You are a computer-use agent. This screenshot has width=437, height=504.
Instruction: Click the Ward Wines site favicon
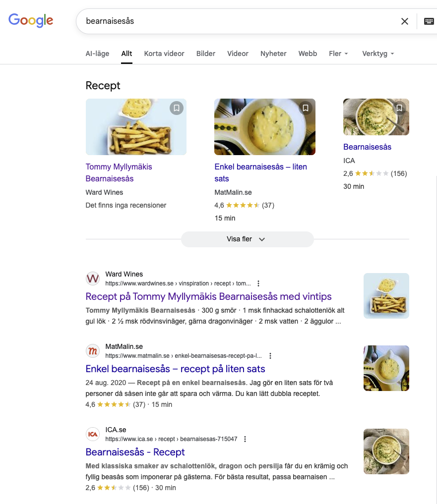(x=93, y=279)
